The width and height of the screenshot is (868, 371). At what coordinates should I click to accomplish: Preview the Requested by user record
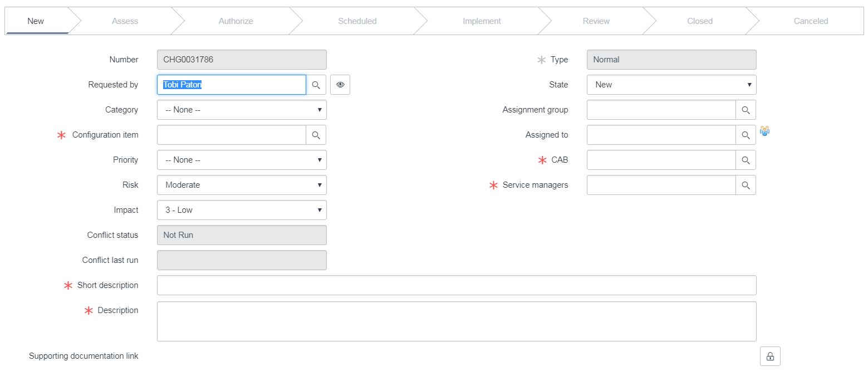[340, 85]
